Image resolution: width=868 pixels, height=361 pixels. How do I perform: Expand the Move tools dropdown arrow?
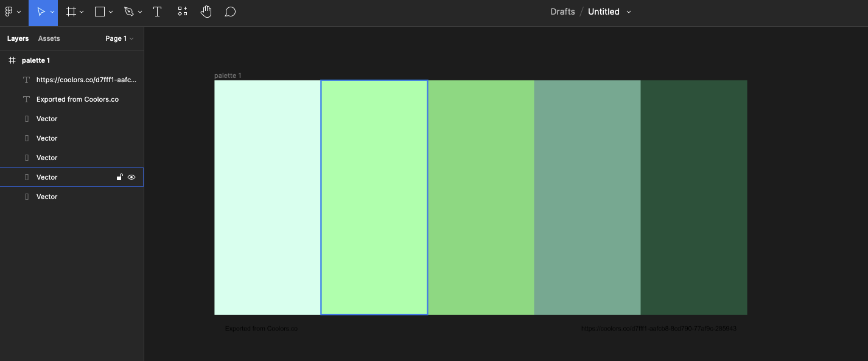coord(52,12)
